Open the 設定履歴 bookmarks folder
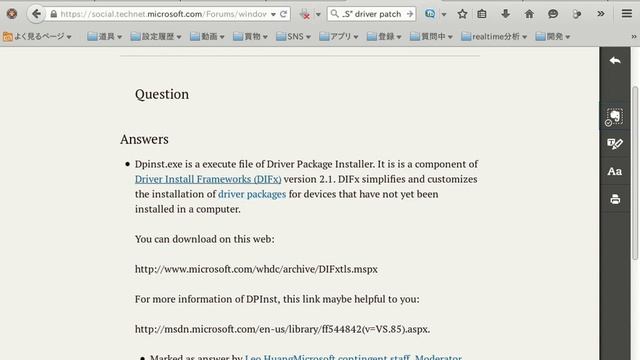640x360 pixels. [156, 36]
